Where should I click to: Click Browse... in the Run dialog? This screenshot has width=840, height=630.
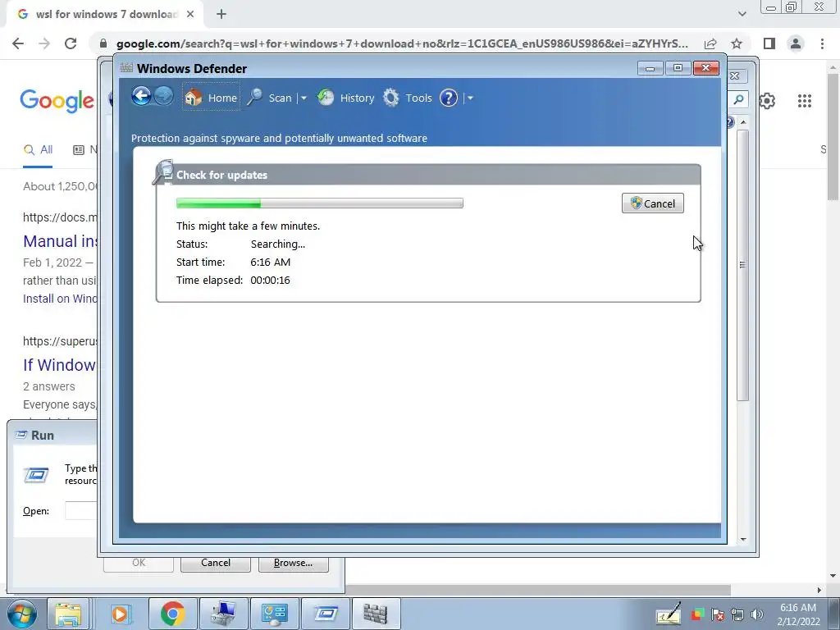293,563
